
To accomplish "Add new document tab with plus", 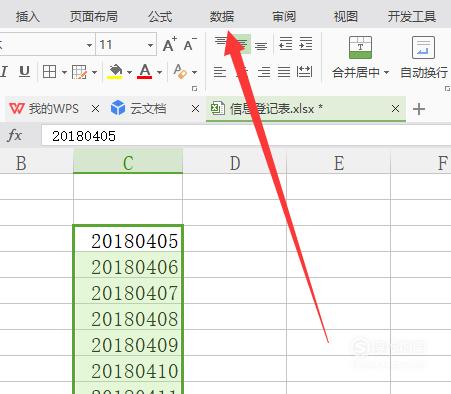I will tap(419, 109).
